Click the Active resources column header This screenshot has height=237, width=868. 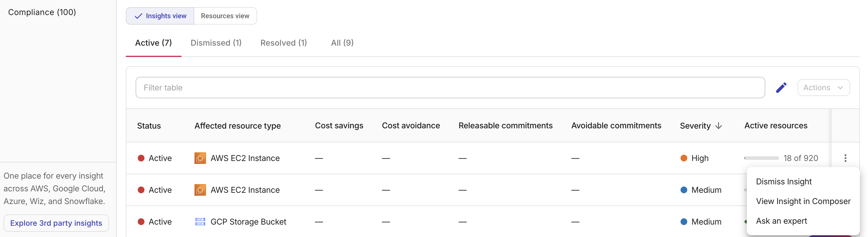click(x=776, y=126)
